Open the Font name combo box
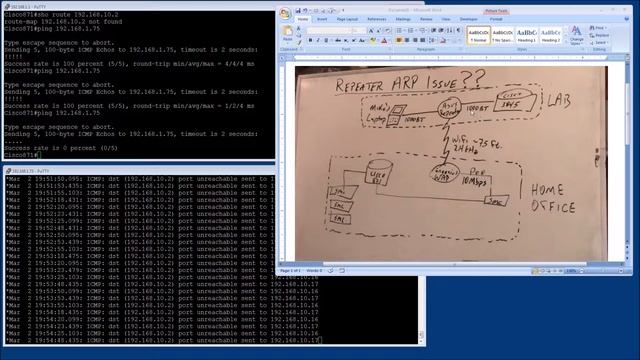The image size is (640, 360). click(x=329, y=31)
